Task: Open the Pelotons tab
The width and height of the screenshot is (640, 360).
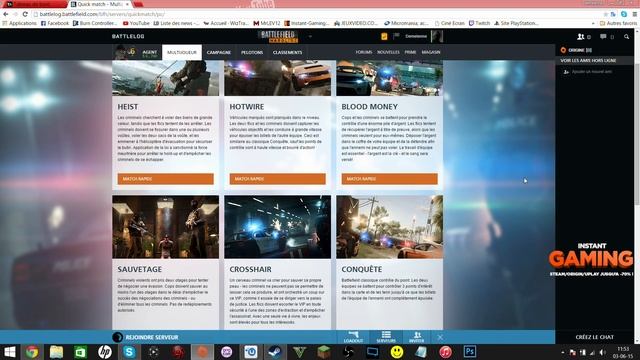Action: coord(252,52)
